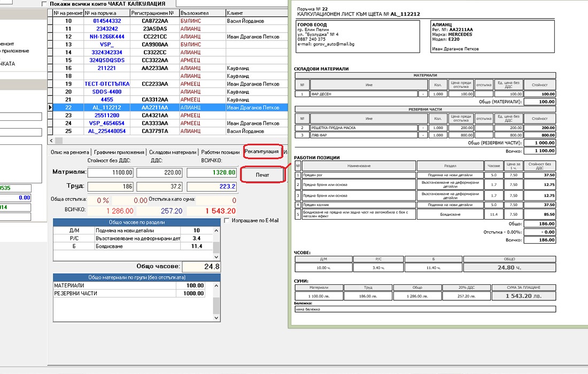The image size is (588, 374).
Task: Open order number 3324342334
Action: point(107,52)
